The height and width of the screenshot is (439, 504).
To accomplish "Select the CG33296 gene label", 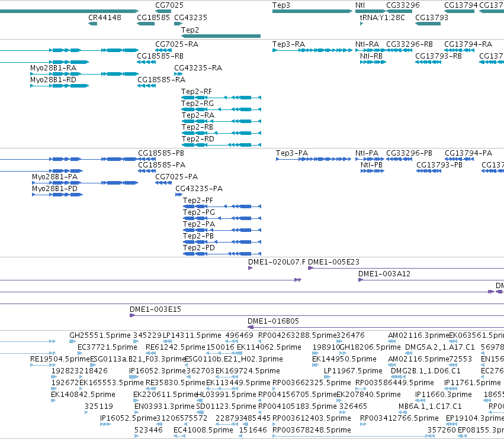I will click(403, 5).
